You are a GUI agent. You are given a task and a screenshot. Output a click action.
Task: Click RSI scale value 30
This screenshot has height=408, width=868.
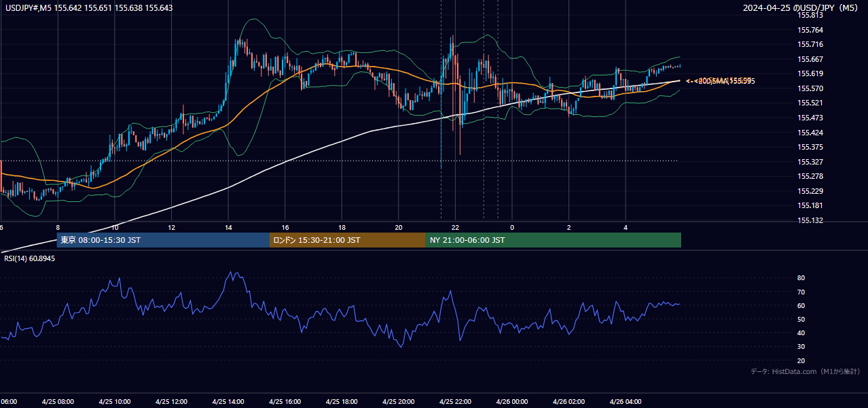(801, 347)
